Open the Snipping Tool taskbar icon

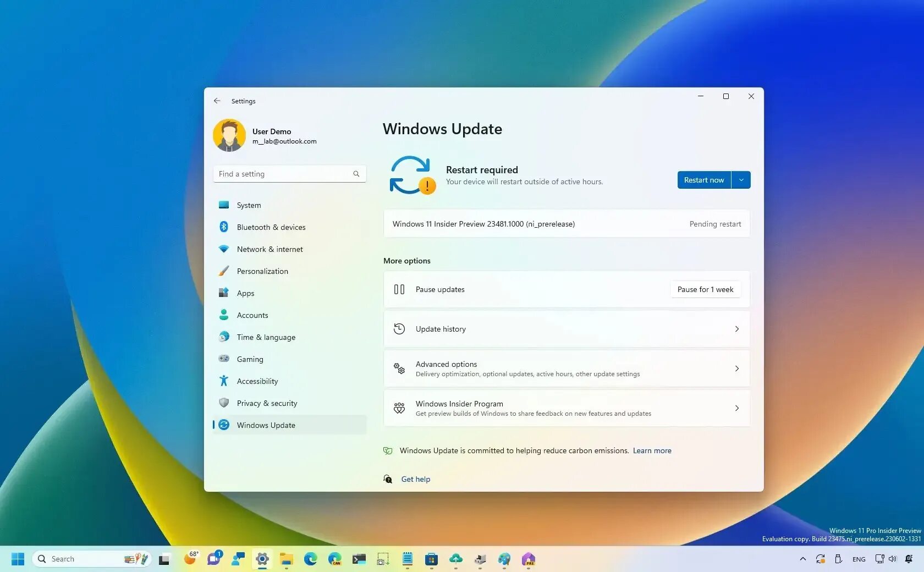point(383,559)
